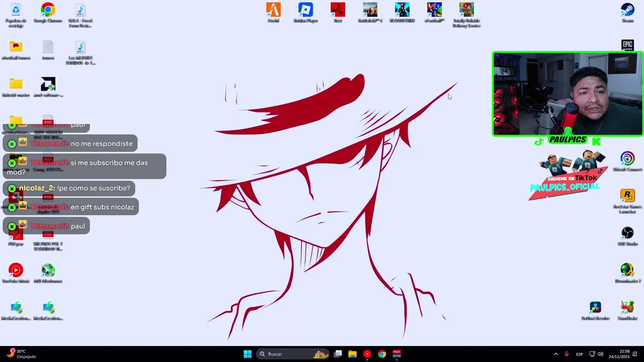This screenshot has width=644, height=362.
Task: Select the eFootball game shortcut
Action: 434,13
